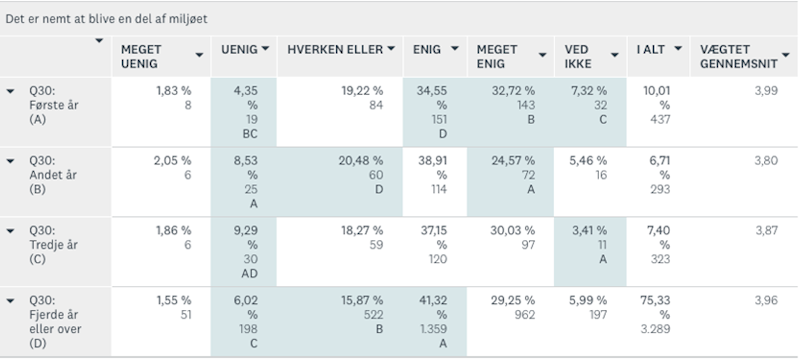Expand the Fjerde år eller over row arrow
This screenshot has height=360, width=800.
[x=10, y=301]
